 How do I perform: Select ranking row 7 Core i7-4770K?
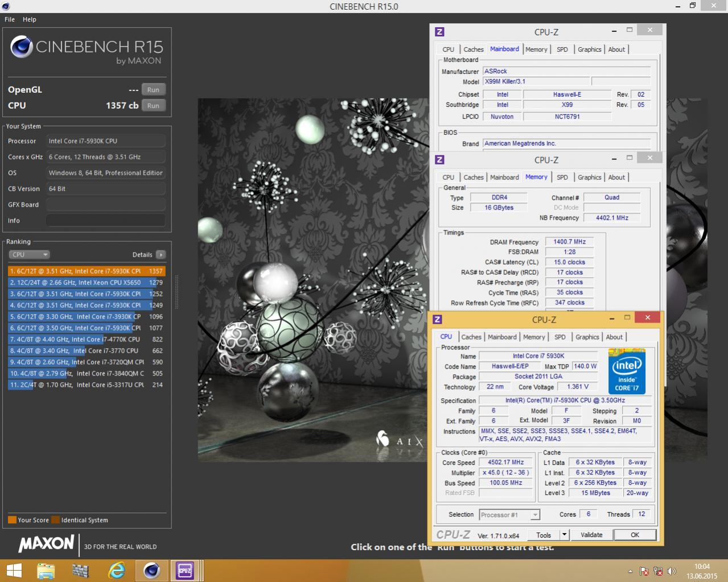[86, 340]
